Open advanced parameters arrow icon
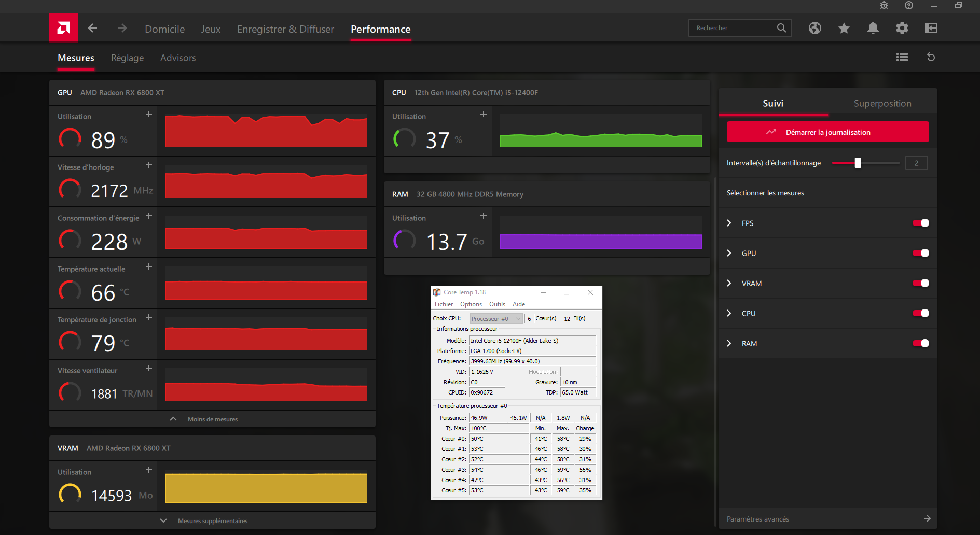This screenshot has width=980, height=535. [927, 518]
